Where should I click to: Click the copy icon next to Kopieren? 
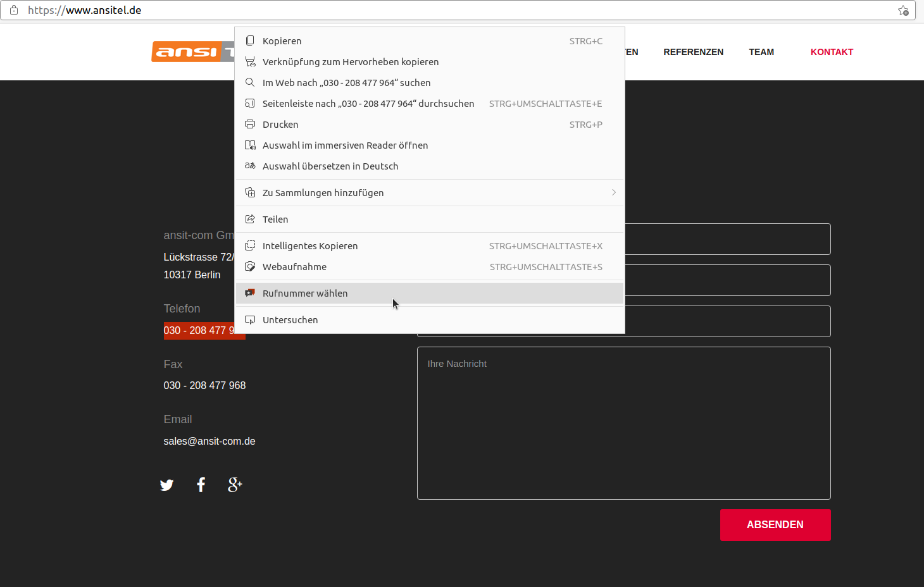click(x=250, y=40)
